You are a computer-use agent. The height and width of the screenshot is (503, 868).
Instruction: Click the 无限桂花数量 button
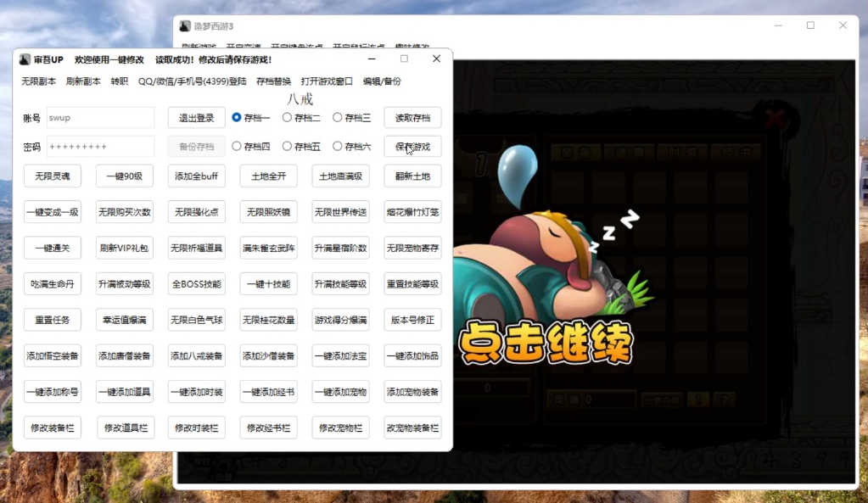[268, 320]
